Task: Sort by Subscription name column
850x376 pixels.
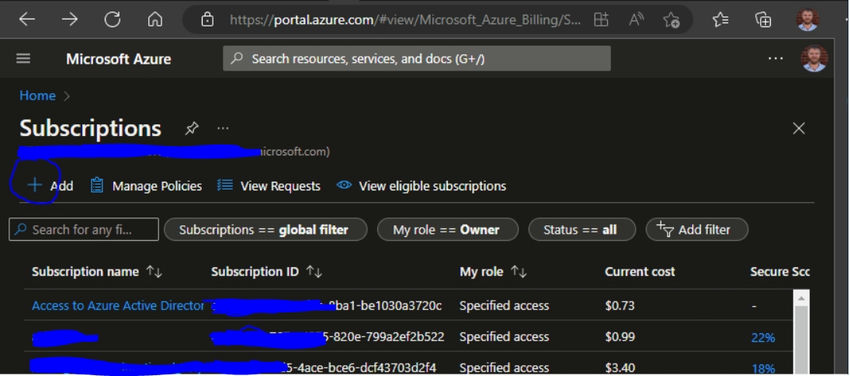Action: click(x=97, y=272)
